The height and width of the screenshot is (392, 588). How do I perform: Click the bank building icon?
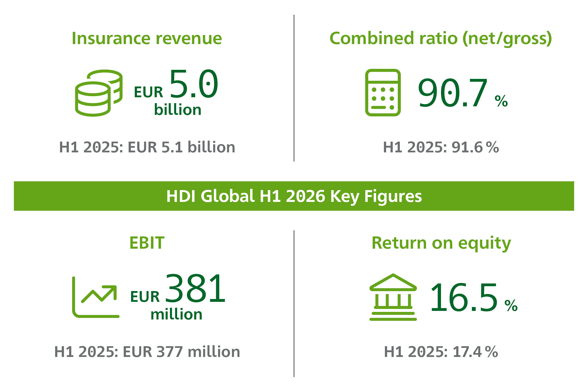pyautogui.click(x=393, y=297)
